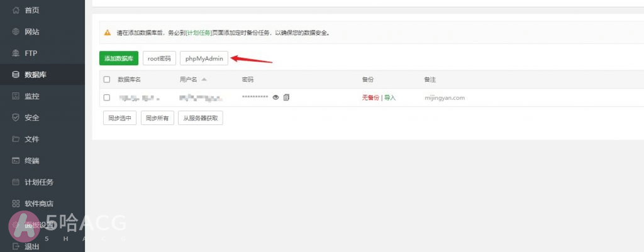The height and width of the screenshot is (252, 644).
Task: Click the 数据库名 column header
Action: [x=130, y=80]
